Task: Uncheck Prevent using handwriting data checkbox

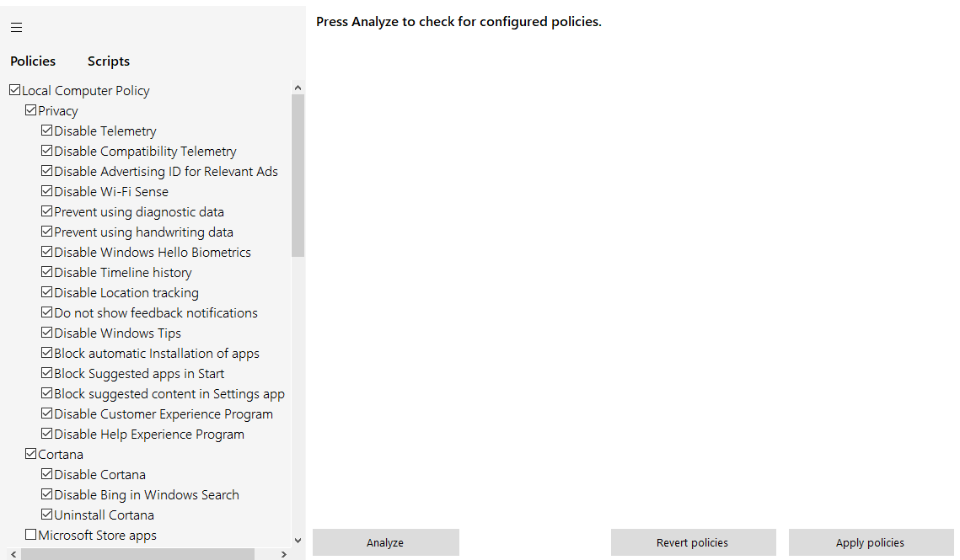Action: click(46, 232)
